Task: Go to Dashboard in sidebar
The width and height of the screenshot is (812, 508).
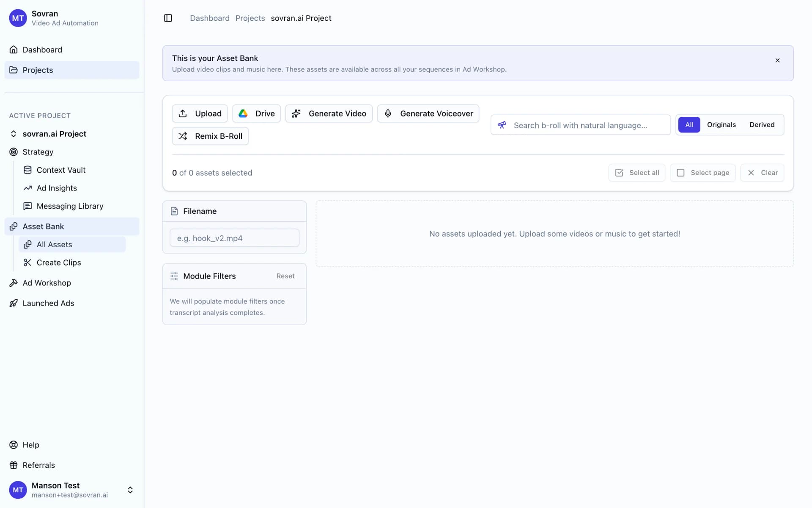Action: (72, 50)
